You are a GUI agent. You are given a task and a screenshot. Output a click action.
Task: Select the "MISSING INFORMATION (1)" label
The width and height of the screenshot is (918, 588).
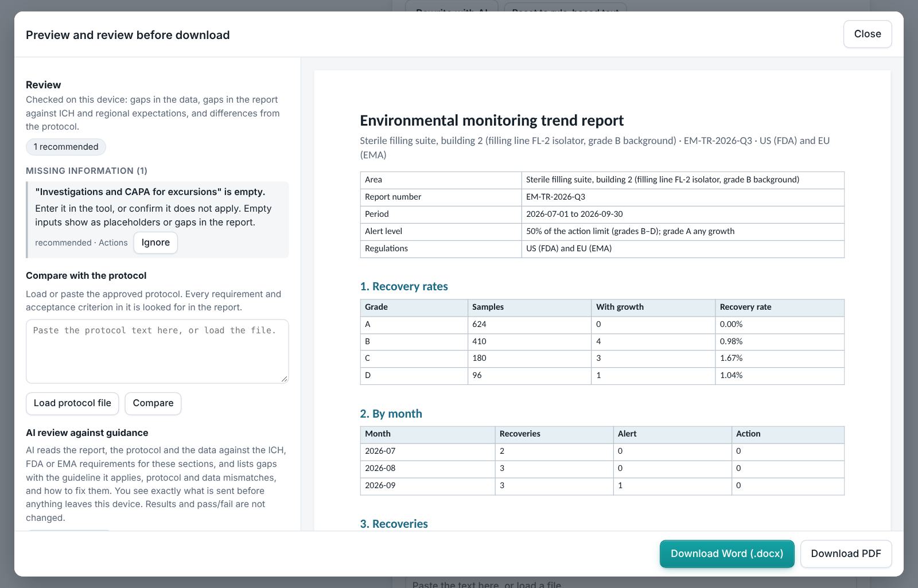click(x=87, y=171)
